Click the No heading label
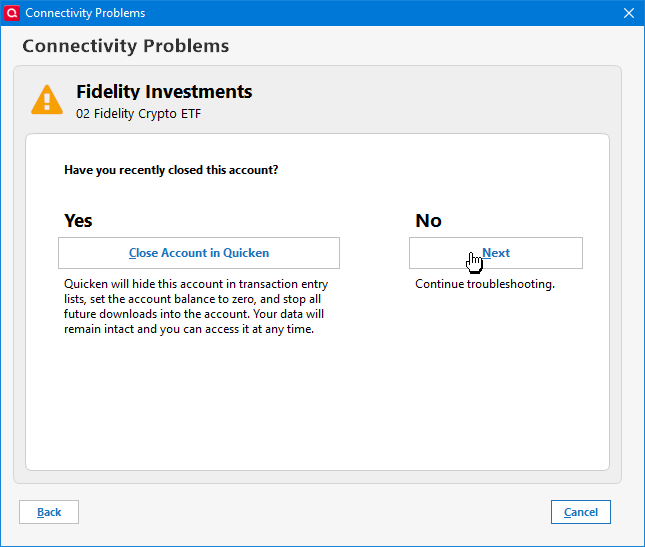 pyautogui.click(x=428, y=220)
